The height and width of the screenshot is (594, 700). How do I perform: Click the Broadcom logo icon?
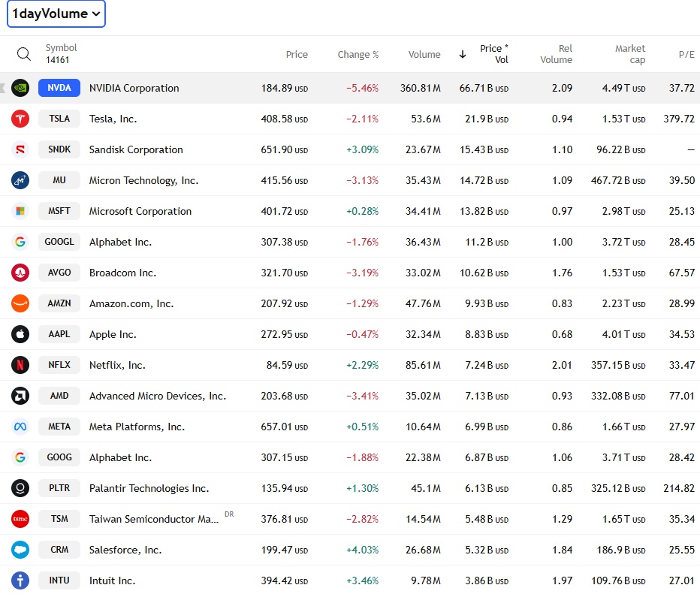point(20,273)
